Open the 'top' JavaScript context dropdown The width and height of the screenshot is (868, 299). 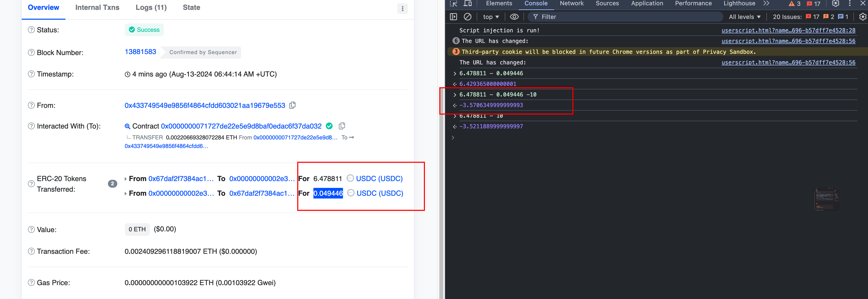491,17
